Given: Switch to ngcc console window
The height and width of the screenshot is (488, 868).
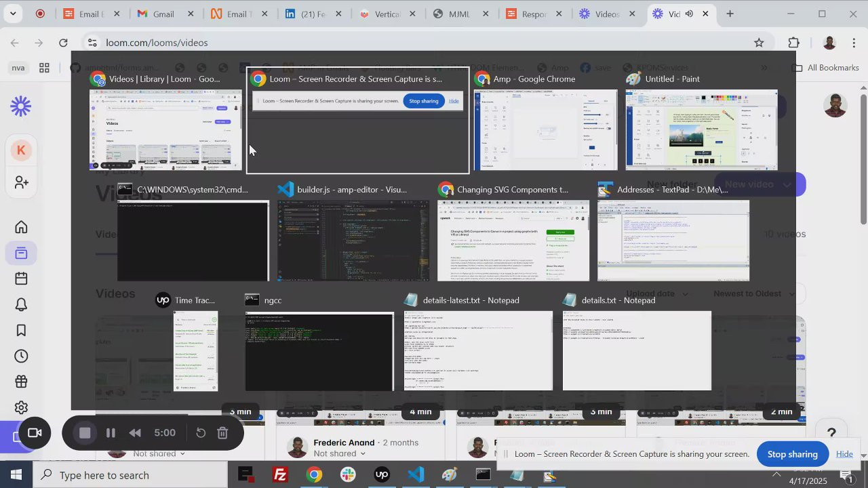Looking at the screenshot, I should (x=319, y=342).
